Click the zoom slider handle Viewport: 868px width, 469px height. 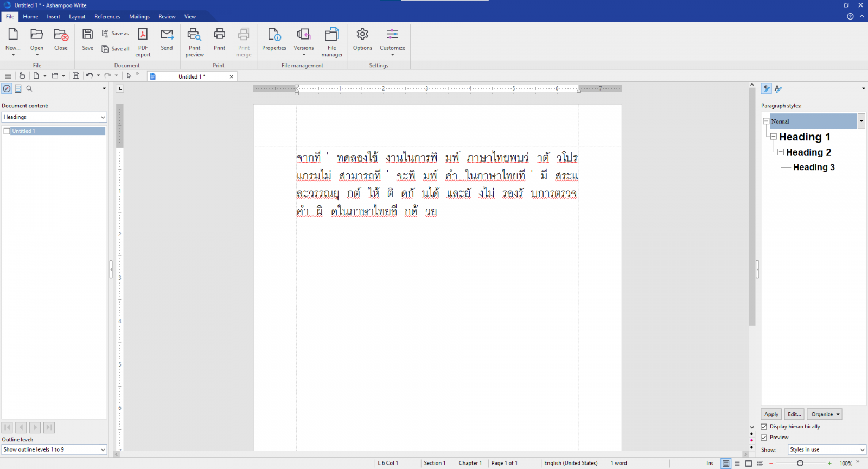[800, 464]
